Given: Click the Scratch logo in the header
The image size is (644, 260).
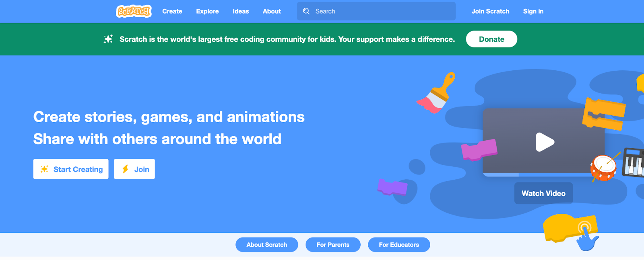Looking at the screenshot, I should [134, 11].
